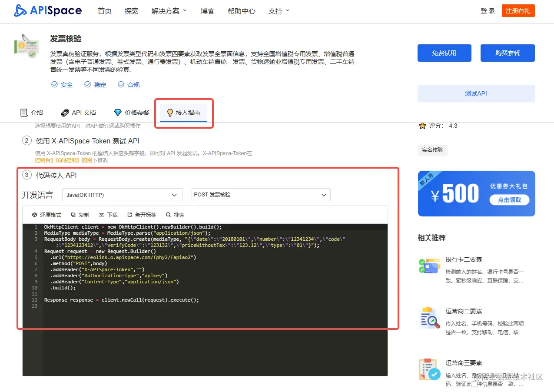Click the API 文档 tab link icon

[x=65, y=113]
